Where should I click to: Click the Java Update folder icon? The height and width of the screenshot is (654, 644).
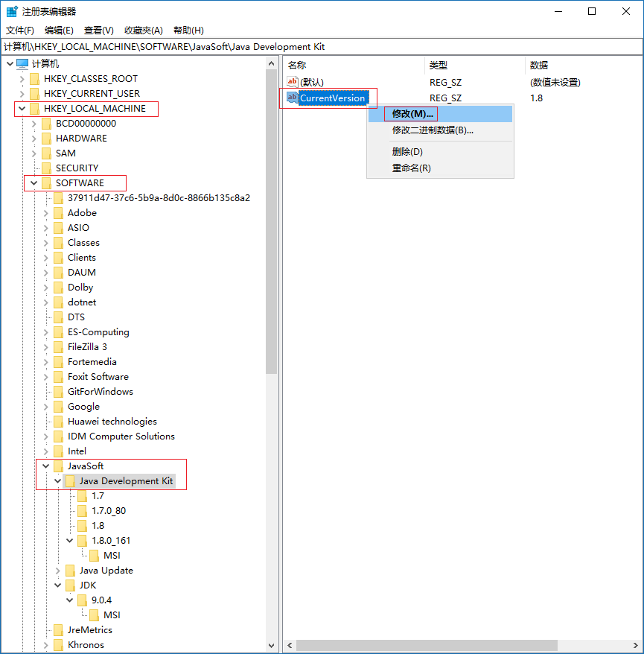pyautogui.click(x=71, y=571)
